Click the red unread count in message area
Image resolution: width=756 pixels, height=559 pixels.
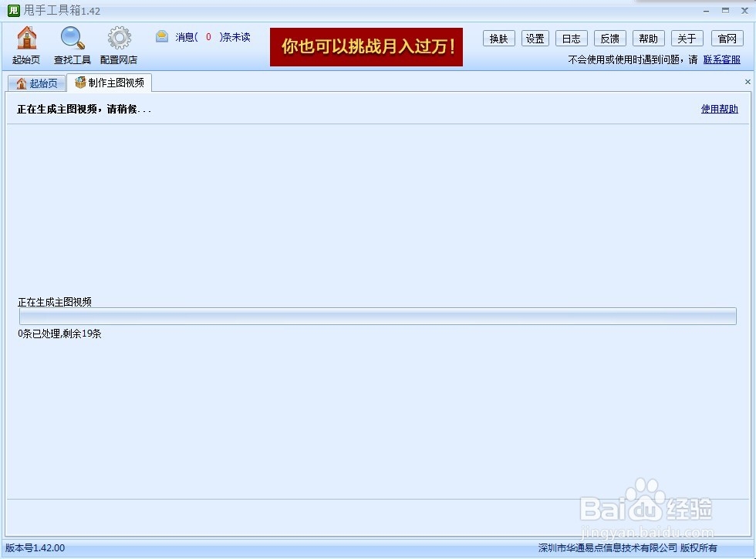tap(208, 36)
